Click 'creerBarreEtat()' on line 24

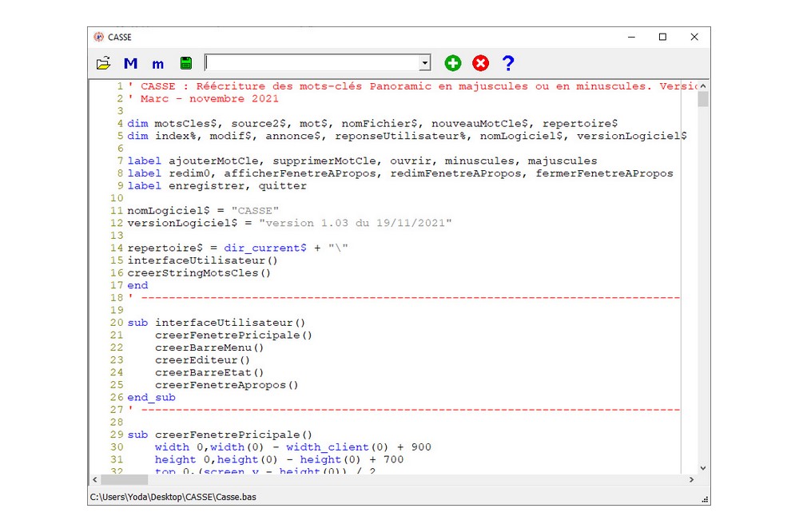coord(209,372)
